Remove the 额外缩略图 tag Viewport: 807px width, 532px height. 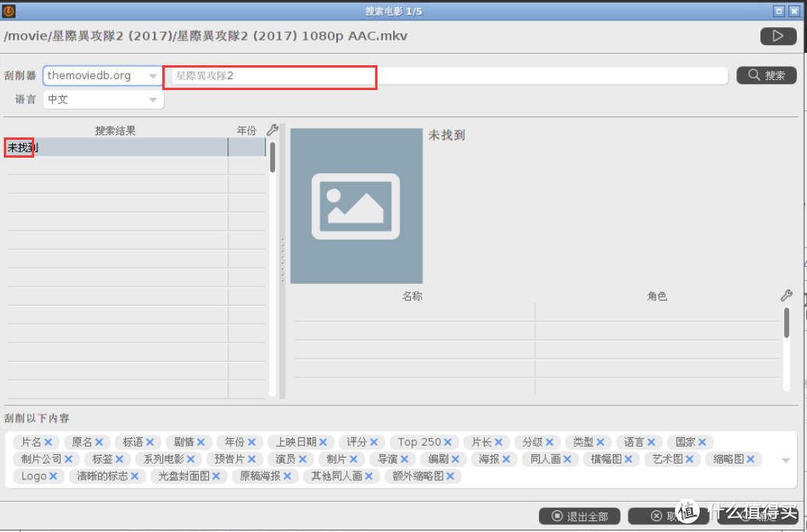tap(450, 476)
